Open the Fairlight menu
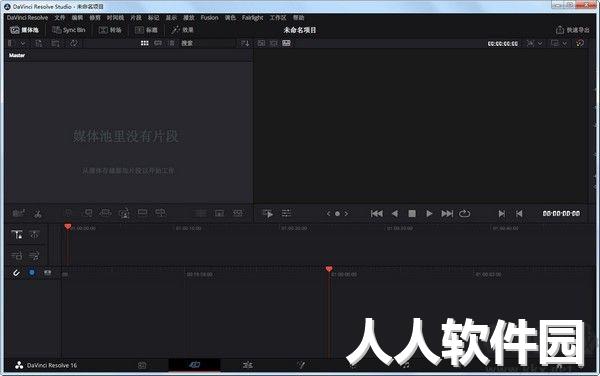The height and width of the screenshot is (376, 600). (252, 18)
